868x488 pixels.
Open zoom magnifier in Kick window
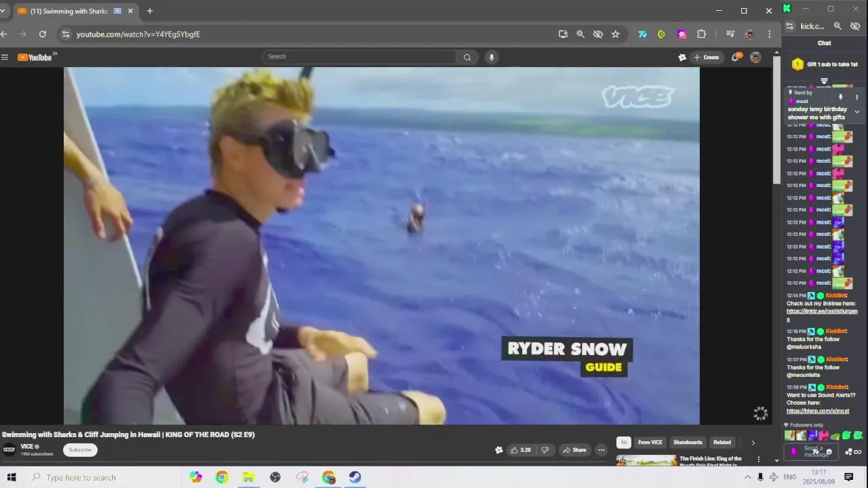[x=837, y=26]
